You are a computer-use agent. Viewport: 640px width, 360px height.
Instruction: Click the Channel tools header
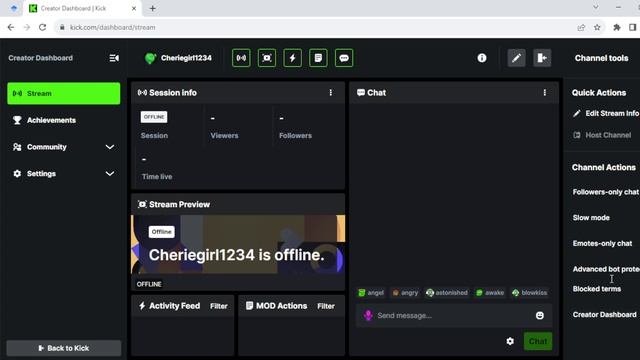tap(601, 58)
